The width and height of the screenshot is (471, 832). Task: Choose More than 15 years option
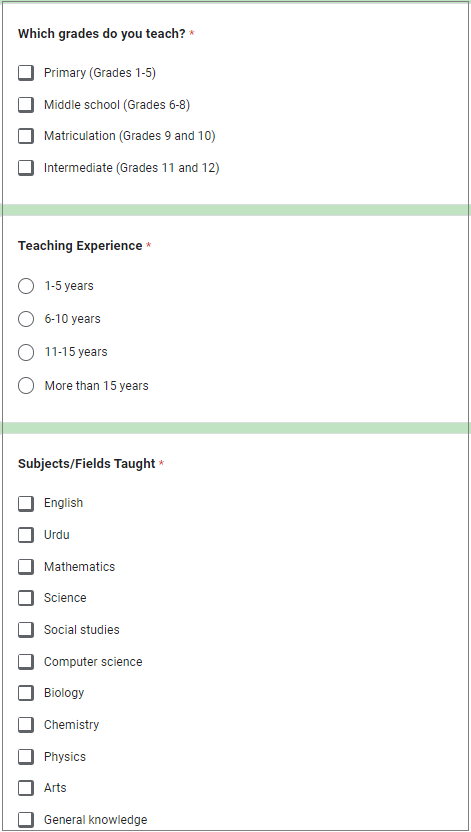click(x=25, y=386)
